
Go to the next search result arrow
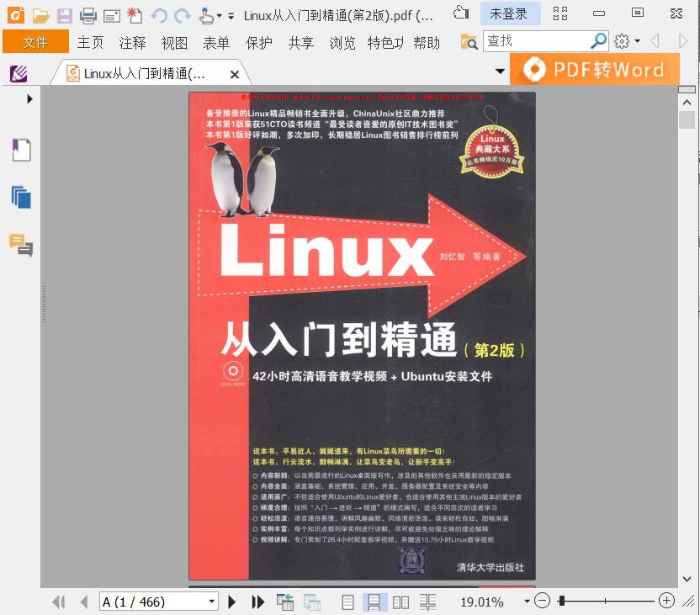[682, 41]
